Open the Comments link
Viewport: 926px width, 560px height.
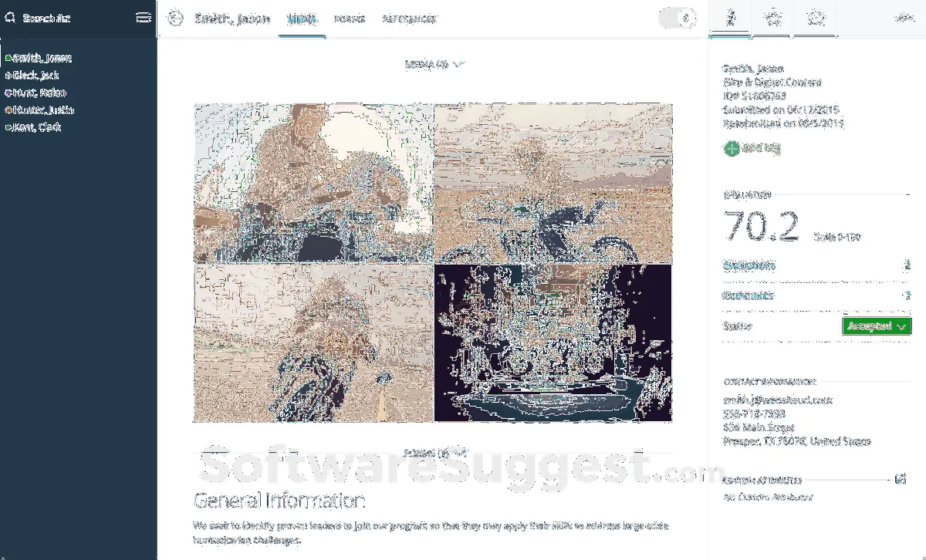749,295
